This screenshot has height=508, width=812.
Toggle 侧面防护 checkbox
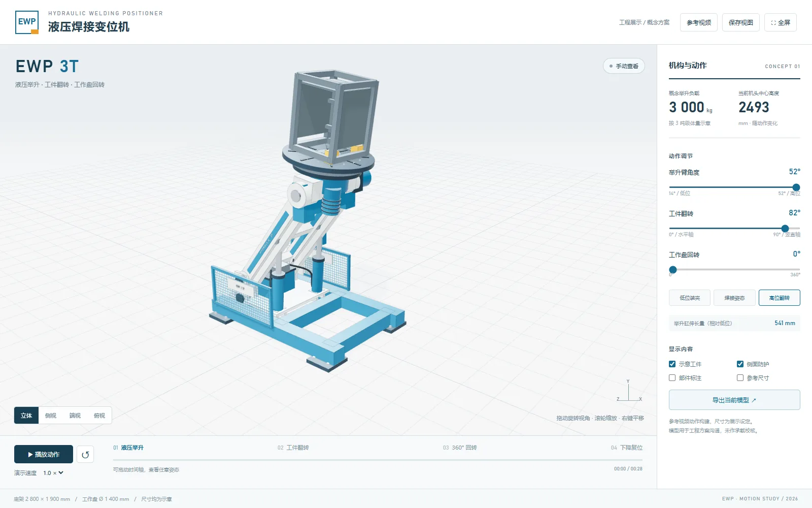[x=740, y=364]
